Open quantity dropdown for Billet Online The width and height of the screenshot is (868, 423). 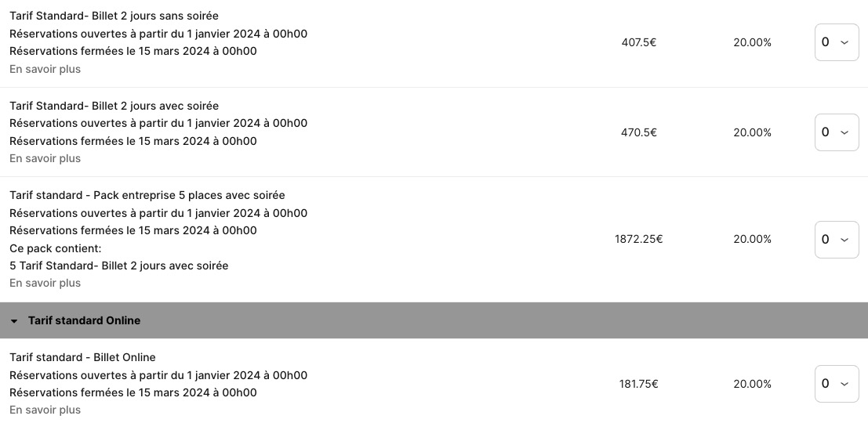coord(836,384)
